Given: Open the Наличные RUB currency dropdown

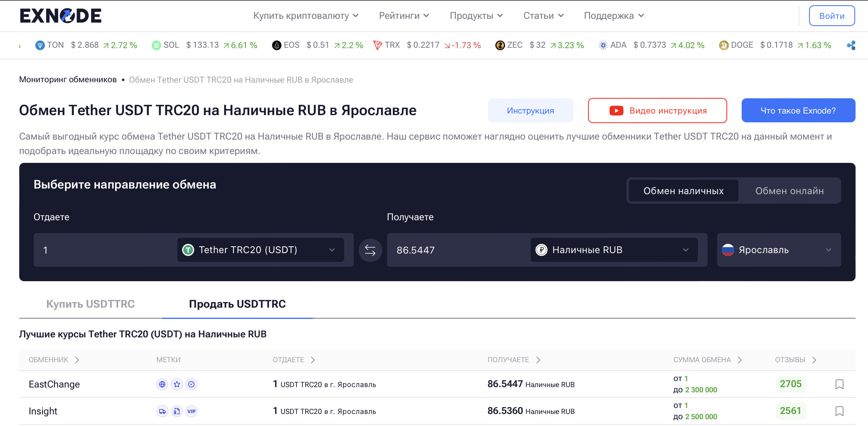Looking at the screenshot, I should coord(614,250).
